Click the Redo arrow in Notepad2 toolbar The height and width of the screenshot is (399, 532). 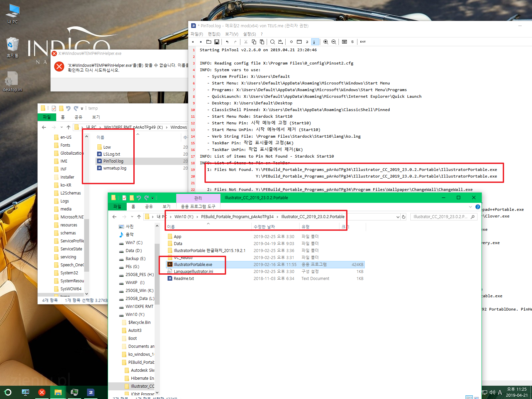(x=235, y=42)
